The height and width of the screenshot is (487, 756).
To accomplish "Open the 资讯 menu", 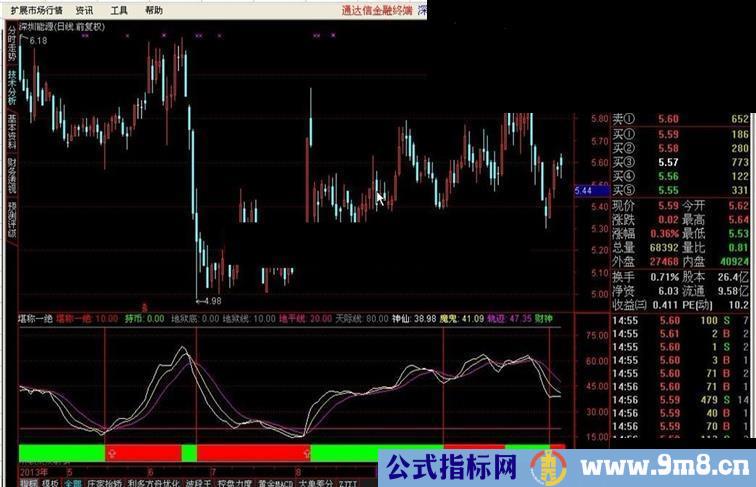I will click(85, 10).
